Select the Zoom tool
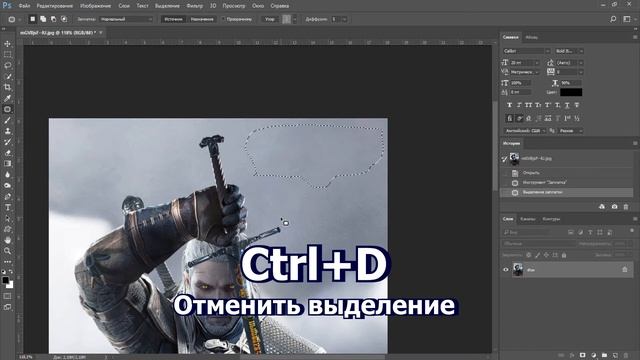The image size is (640, 360). [x=7, y=251]
